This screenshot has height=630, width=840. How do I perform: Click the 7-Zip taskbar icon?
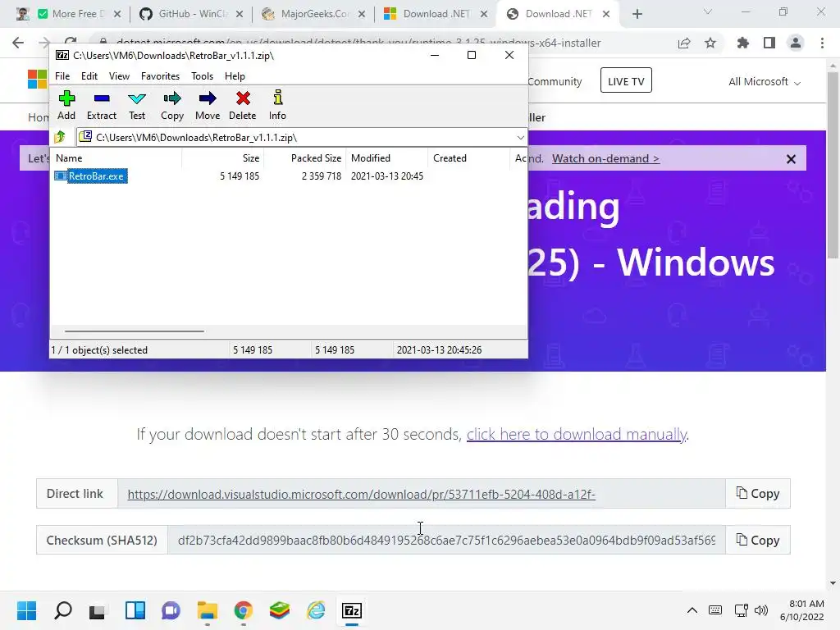[352, 610]
